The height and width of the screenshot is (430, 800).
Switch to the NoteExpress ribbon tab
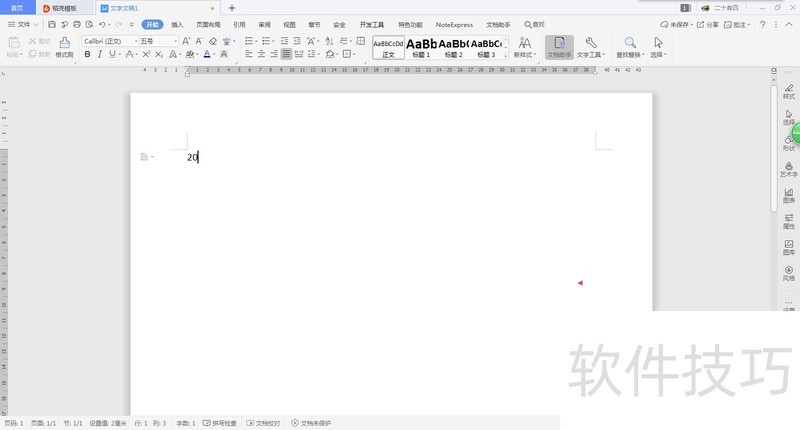[454, 24]
